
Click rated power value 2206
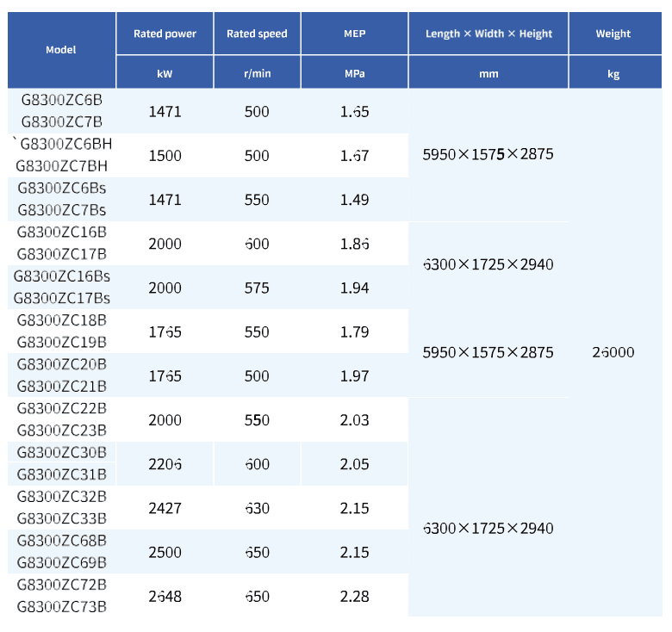pos(165,464)
